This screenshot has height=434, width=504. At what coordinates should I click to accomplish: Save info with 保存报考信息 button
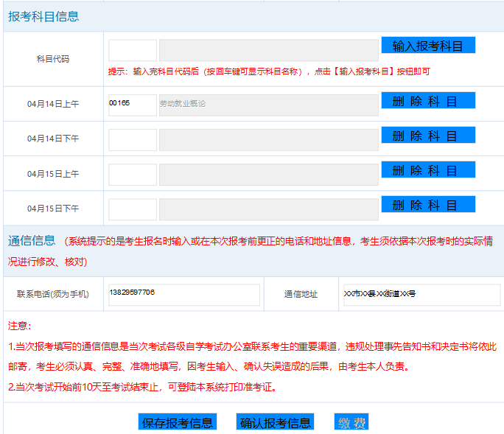pyautogui.click(x=178, y=421)
